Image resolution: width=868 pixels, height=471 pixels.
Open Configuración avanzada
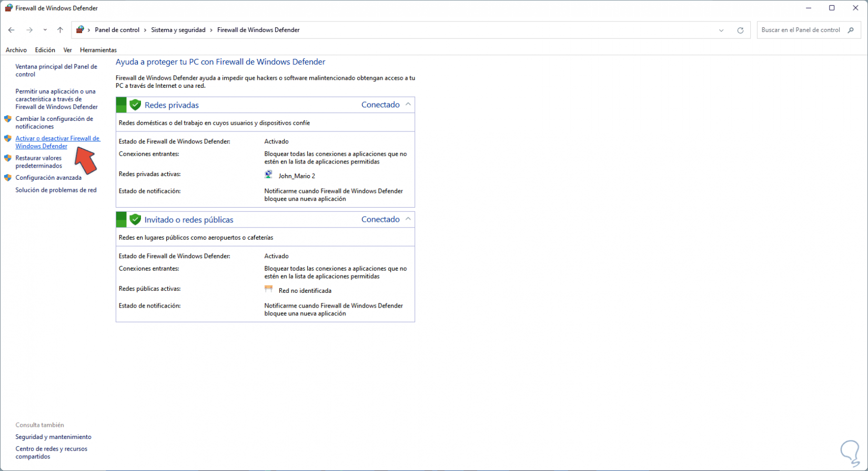pos(48,178)
